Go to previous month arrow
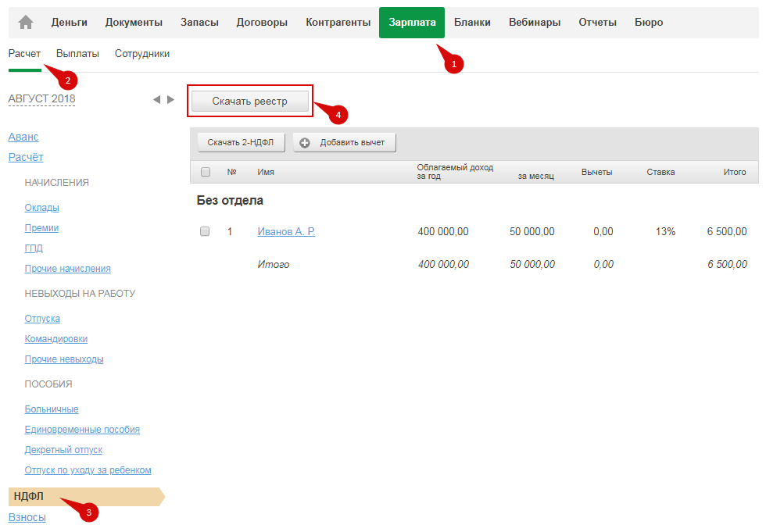Screen dimensions: 766x532 click(x=156, y=100)
